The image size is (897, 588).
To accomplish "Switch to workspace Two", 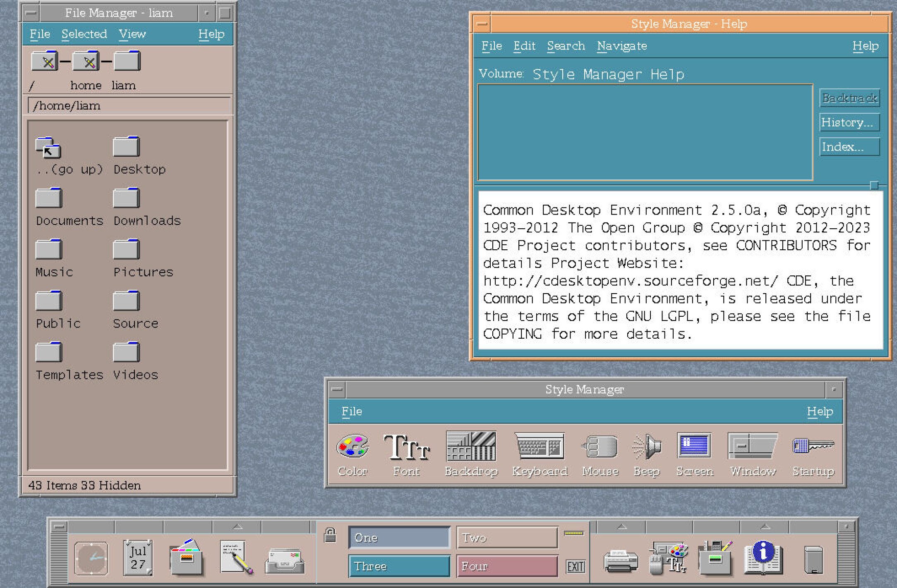I will point(507,537).
